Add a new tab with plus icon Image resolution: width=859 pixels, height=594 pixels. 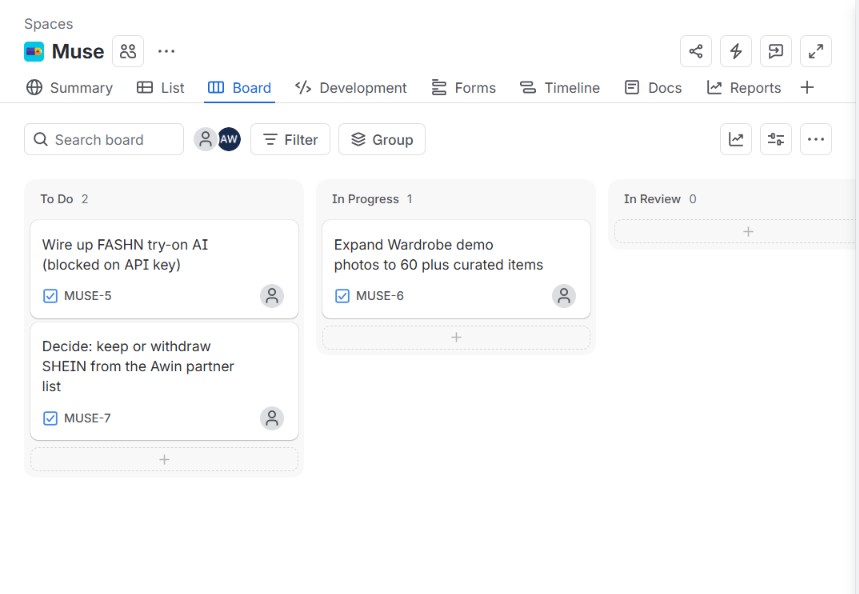(x=807, y=88)
